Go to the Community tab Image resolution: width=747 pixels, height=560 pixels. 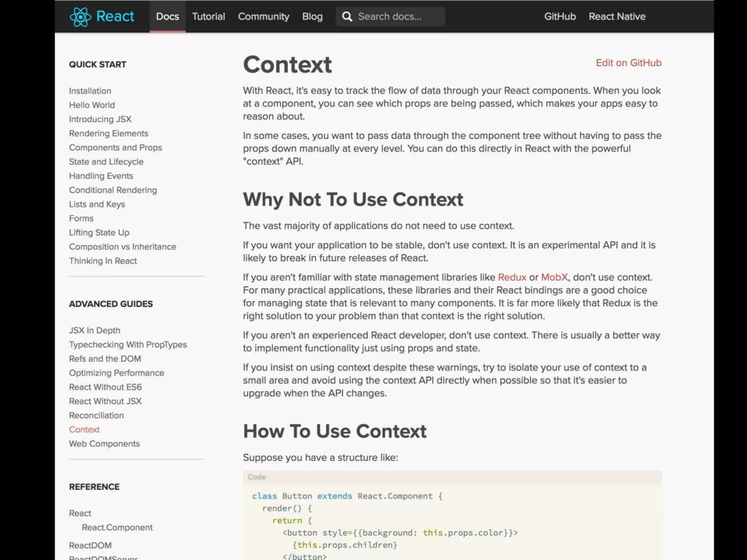point(263,16)
